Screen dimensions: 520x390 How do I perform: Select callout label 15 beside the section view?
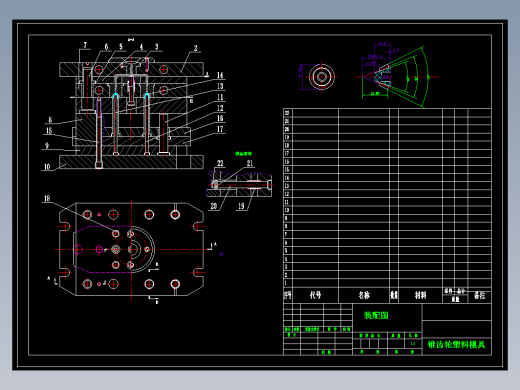(49, 131)
